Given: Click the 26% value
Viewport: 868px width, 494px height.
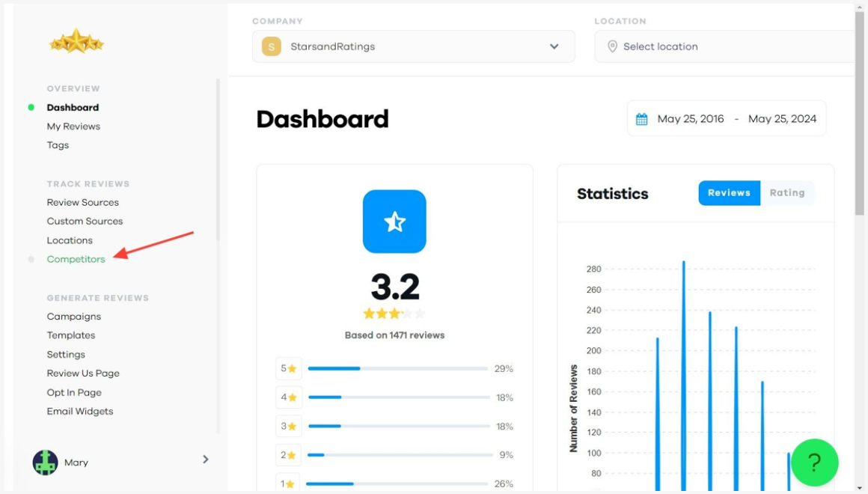Looking at the screenshot, I should tap(504, 484).
